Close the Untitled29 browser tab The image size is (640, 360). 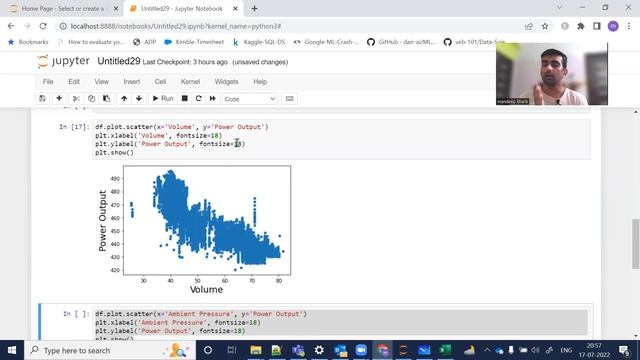point(236,8)
